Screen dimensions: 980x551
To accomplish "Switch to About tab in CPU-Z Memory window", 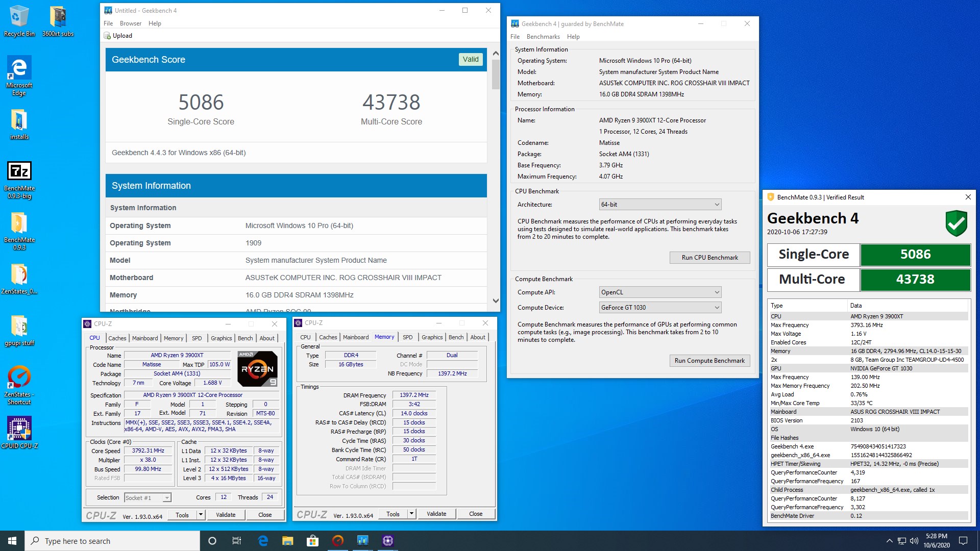I will pos(478,337).
